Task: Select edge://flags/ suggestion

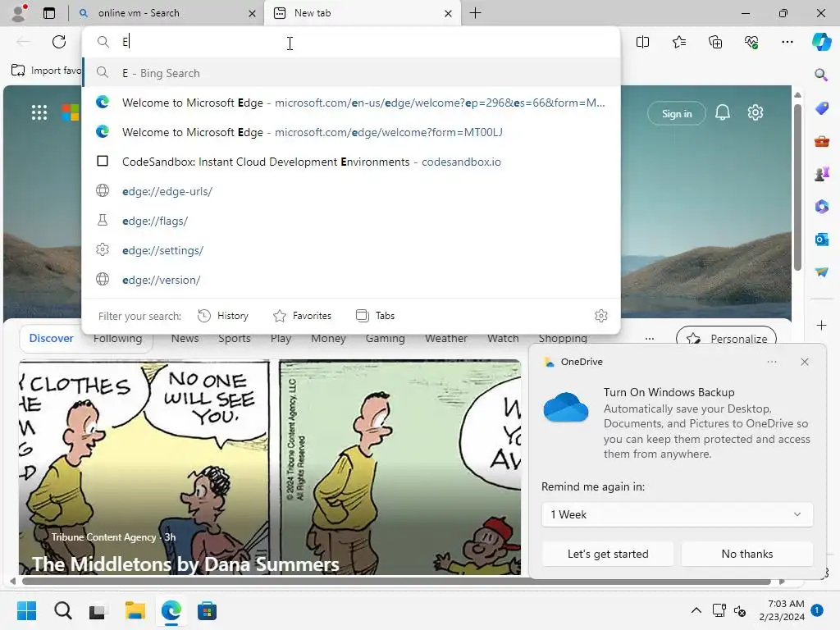Action: tap(351, 221)
